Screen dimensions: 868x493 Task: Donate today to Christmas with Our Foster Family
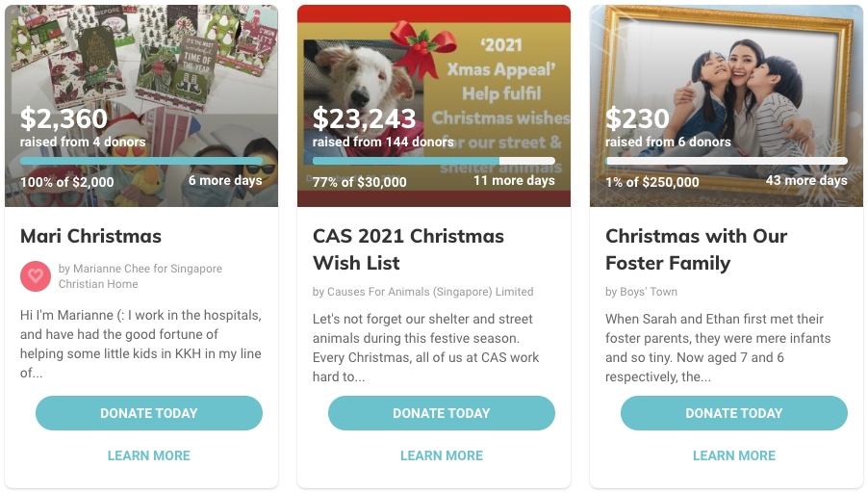tap(734, 413)
